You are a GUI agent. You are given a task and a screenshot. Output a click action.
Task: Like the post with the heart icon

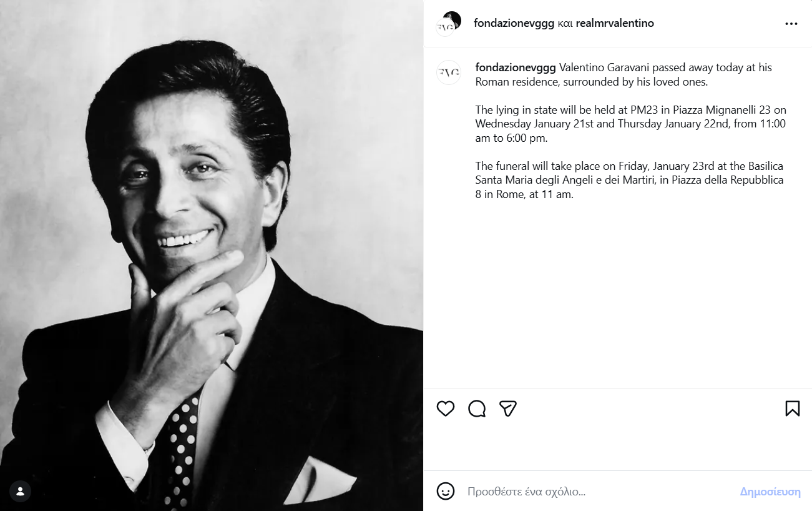point(446,409)
